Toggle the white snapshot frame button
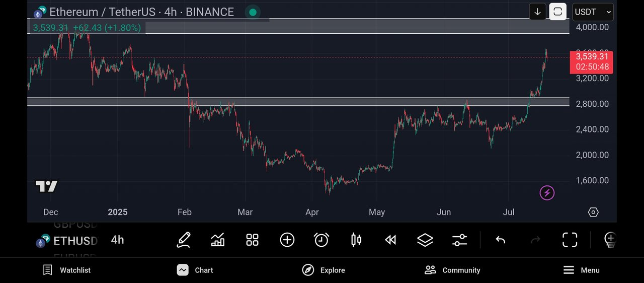Viewport: 644px width, 283px height. [557, 12]
